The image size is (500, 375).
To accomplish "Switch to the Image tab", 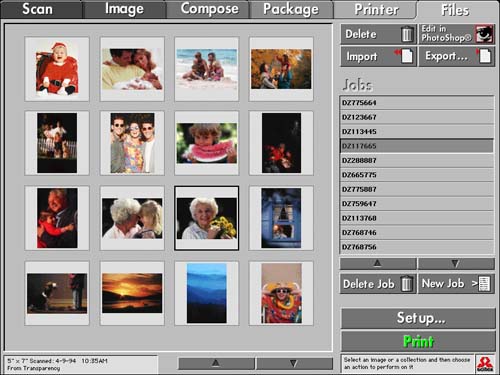I will [x=124, y=9].
